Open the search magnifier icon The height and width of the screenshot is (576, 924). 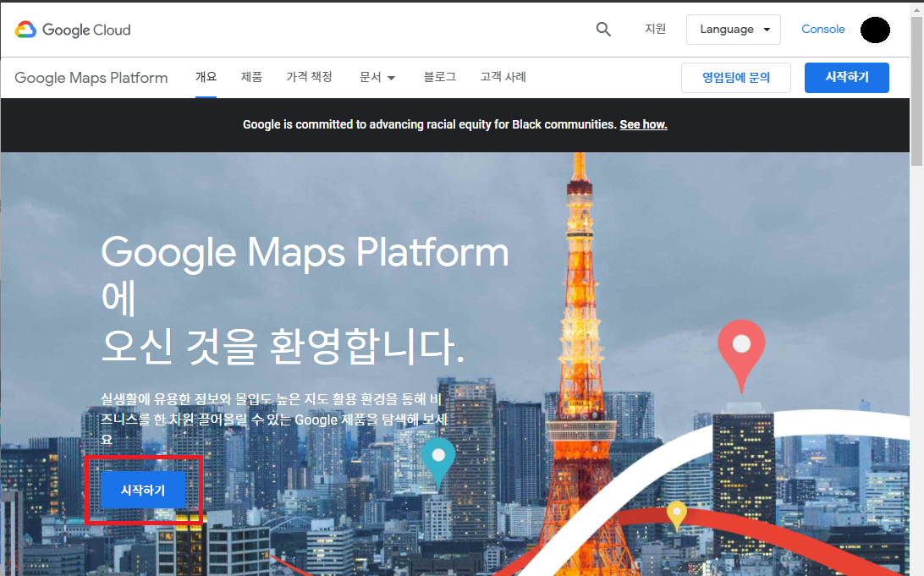click(x=602, y=29)
